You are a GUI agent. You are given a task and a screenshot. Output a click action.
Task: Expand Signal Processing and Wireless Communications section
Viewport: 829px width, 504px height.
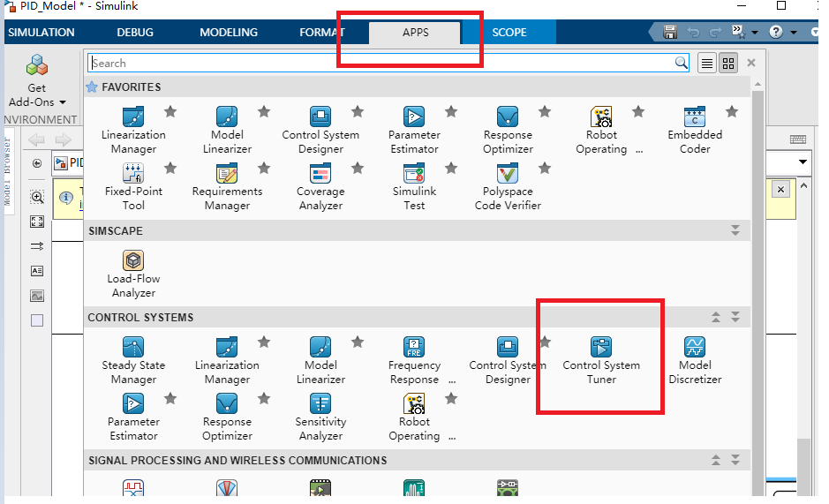735,460
